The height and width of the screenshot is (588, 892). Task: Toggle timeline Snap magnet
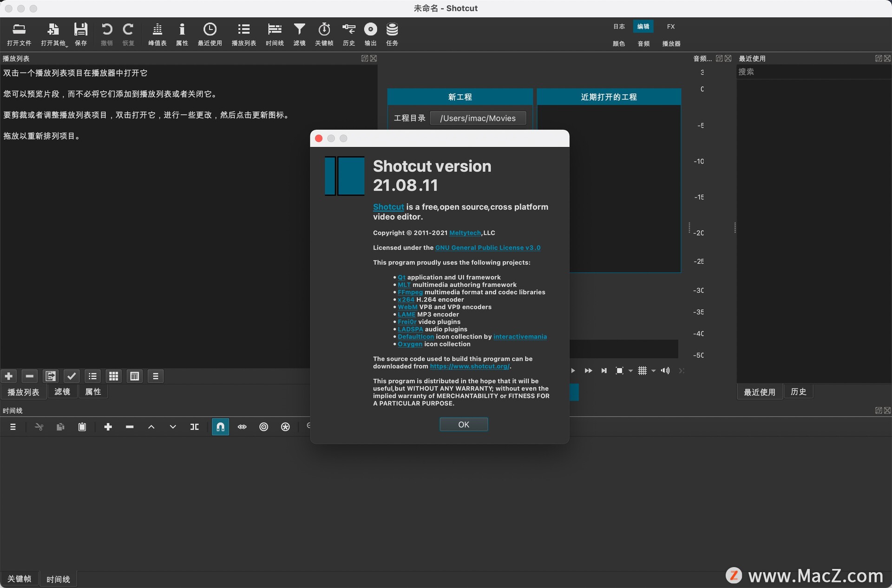pyautogui.click(x=221, y=427)
